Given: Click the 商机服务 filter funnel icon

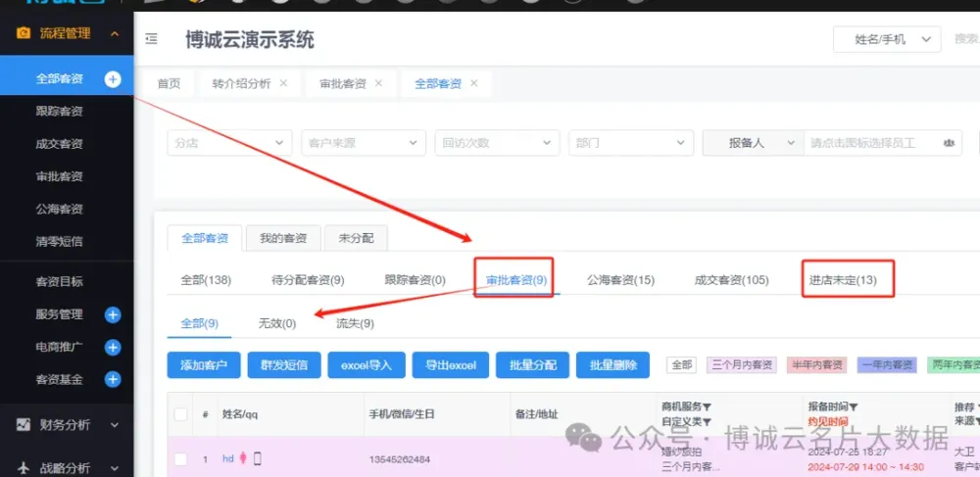Looking at the screenshot, I should click(708, 407).
